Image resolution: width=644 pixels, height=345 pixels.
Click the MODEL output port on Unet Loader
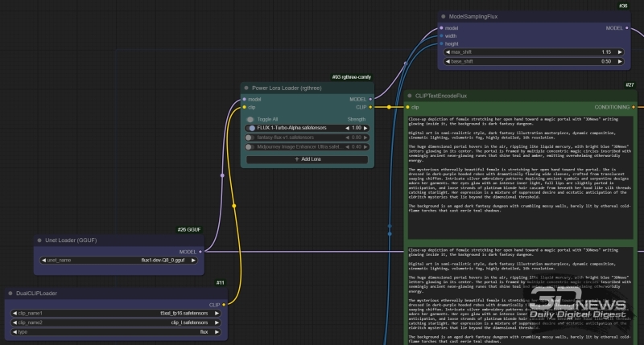[x=200, y=251]
